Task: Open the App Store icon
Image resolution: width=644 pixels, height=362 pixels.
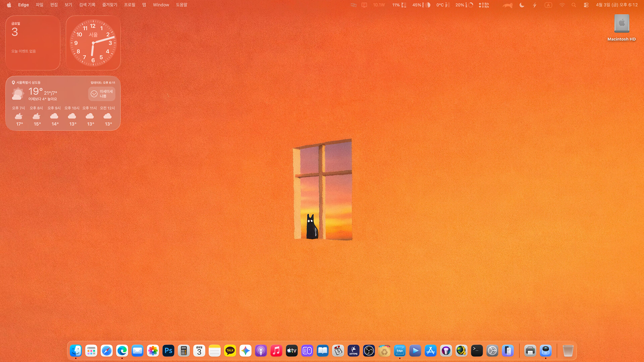Action: [431, 351]
